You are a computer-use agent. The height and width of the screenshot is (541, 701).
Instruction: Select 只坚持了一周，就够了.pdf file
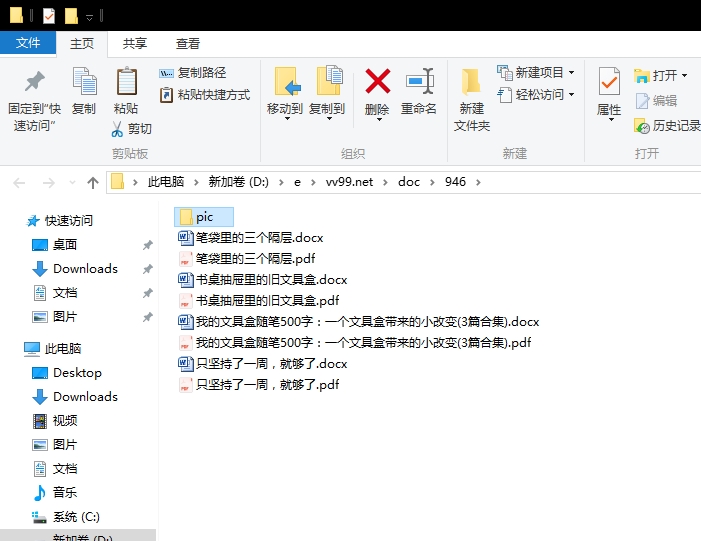click(x=259, y=385)
